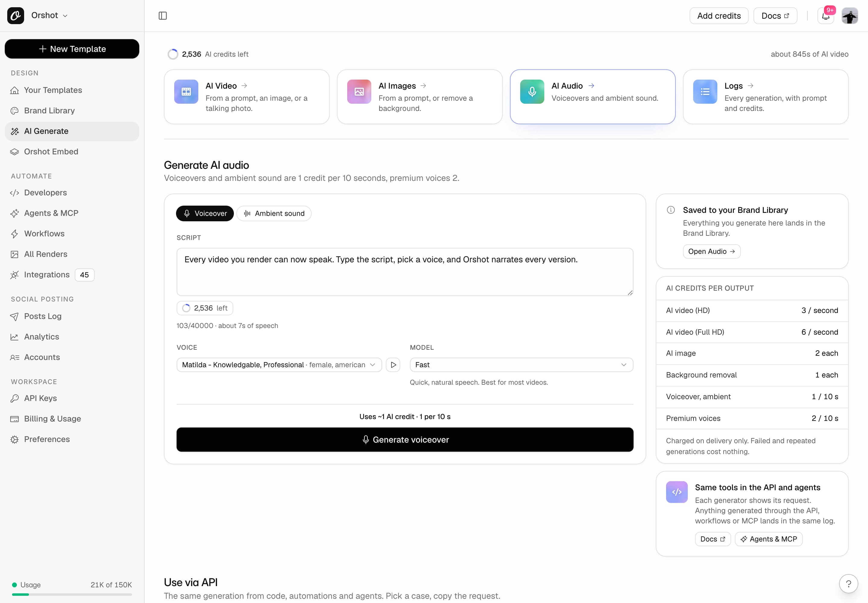Click the Generate voiceover button
This screenshot has height=603, width=868.
point(405,440)
